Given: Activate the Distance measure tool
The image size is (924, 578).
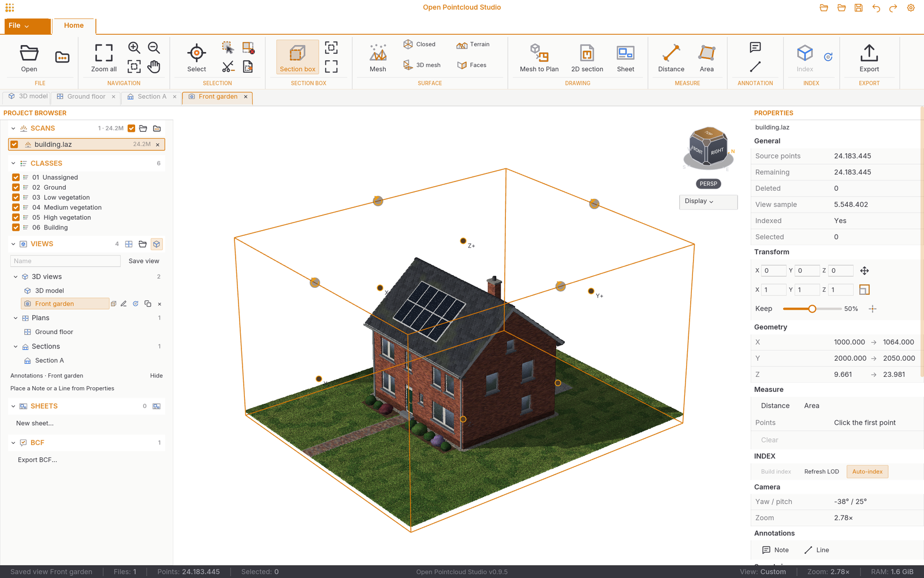Looking at the screenshot, I should [671, 57].
